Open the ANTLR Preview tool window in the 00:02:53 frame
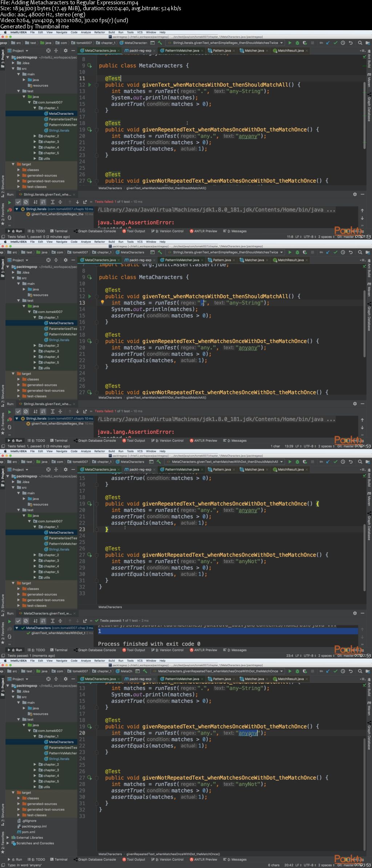 click(x=203, y=650)
